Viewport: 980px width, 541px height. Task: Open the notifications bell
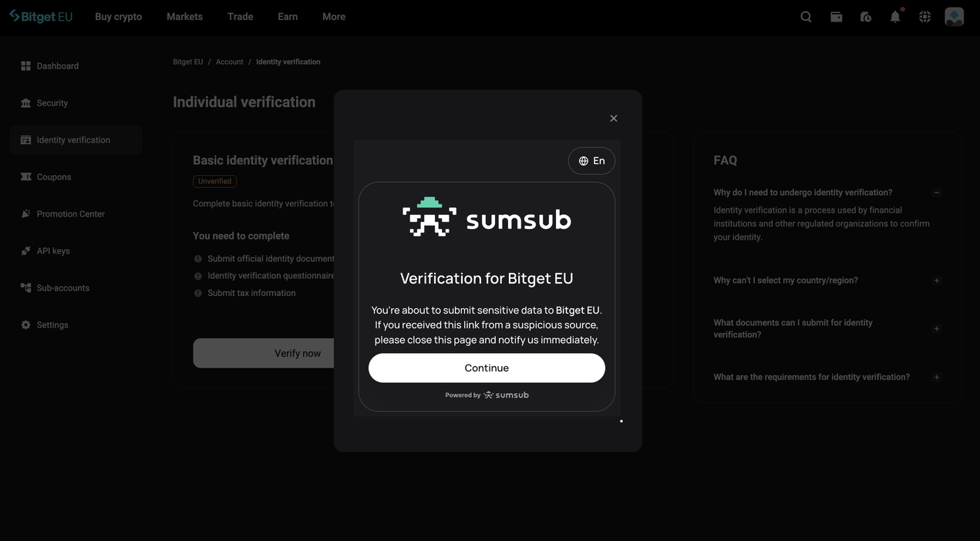pos(895,16)
